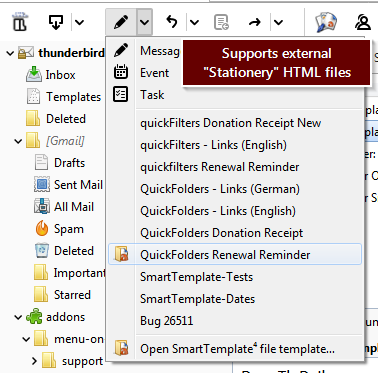378x373 pixels.
Task: Select the addons account row
Action: point(65,317)
